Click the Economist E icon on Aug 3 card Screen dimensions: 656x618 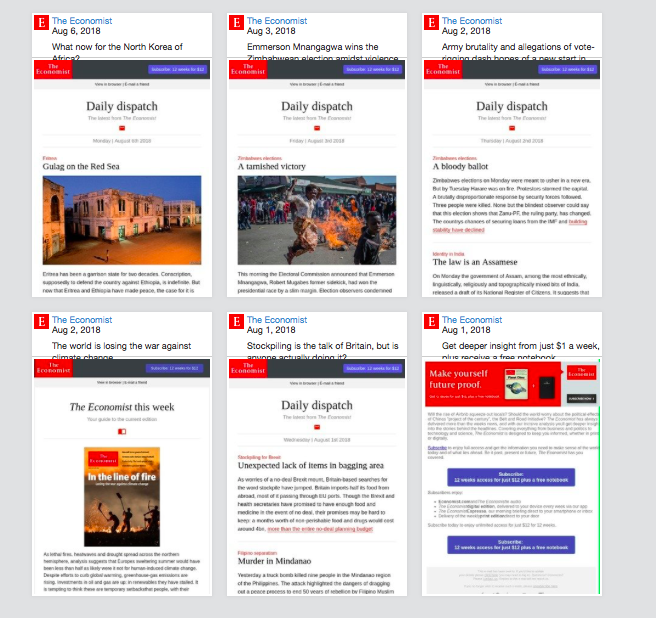point(236,22)
